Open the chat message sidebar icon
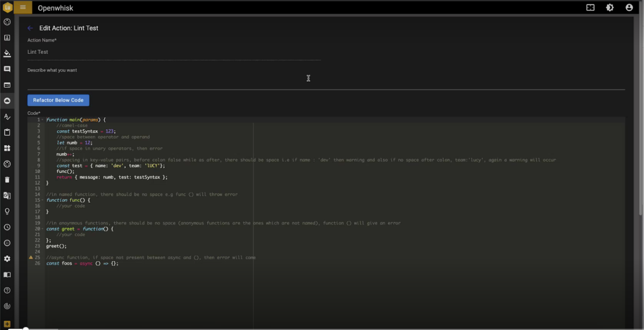Screen dimensions: 644x330 click(7, 69)
